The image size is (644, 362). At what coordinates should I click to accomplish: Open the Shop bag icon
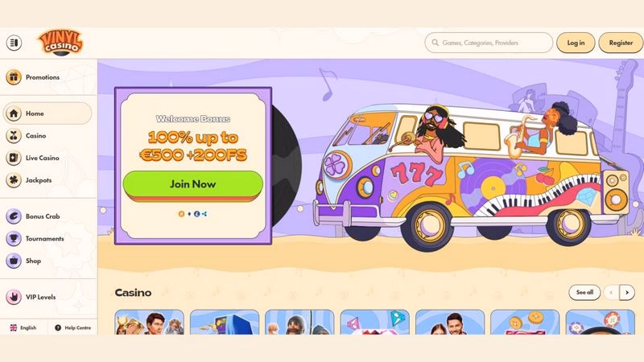click(14, 261)
